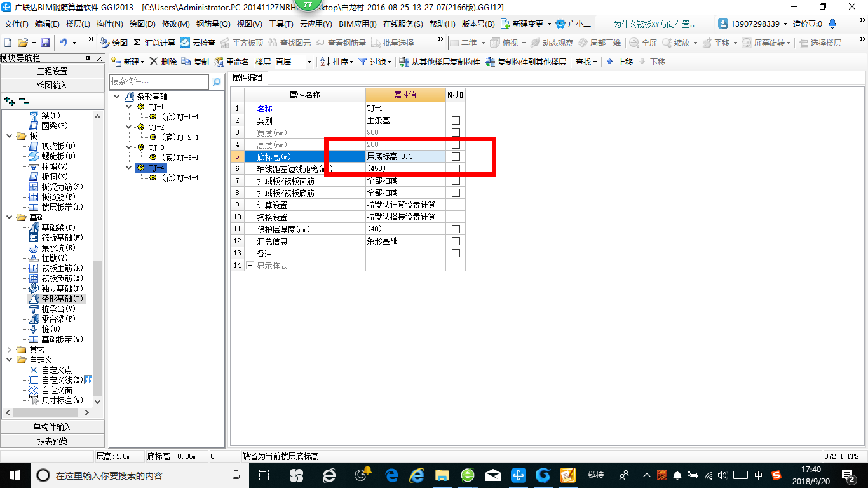Click 复制 copy icon
This screenshot has width=868, height=488.
(195, 62)
